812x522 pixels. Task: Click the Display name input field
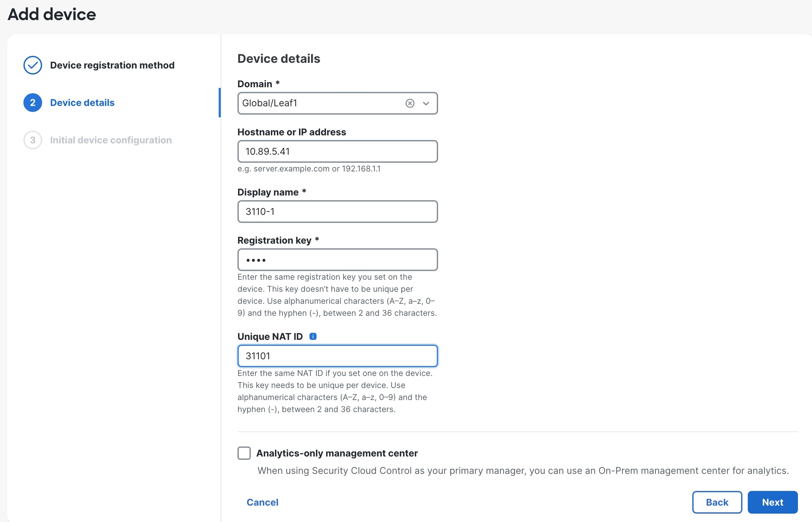point(337,212)
